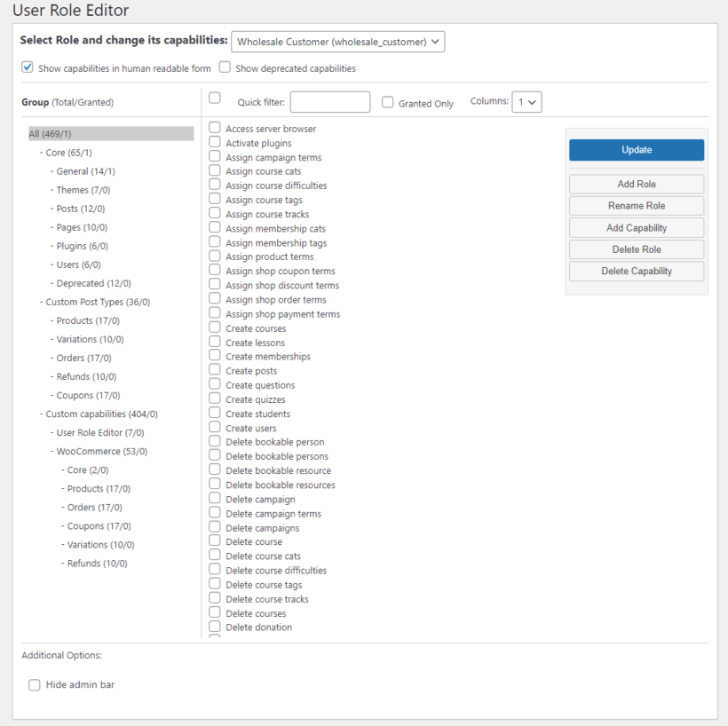Click the Delete Capability button
The height and width of the screenshot is (726, 728).
(636, 271)
